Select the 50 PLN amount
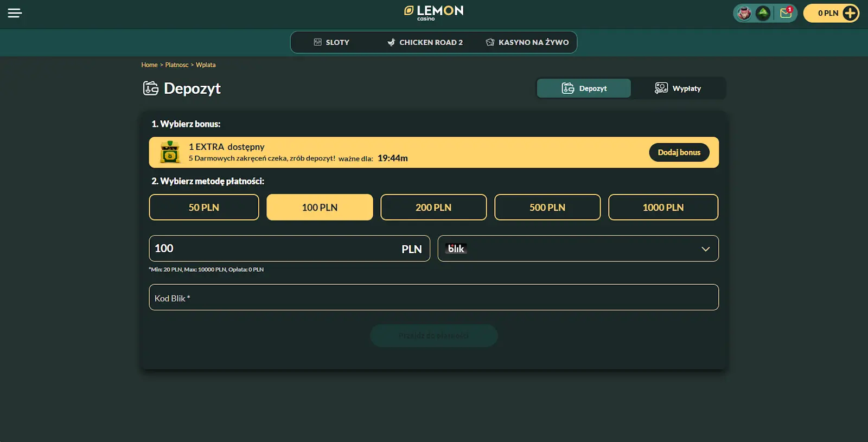Viewport: 868px width, 442px height. (x=204, y=207)
